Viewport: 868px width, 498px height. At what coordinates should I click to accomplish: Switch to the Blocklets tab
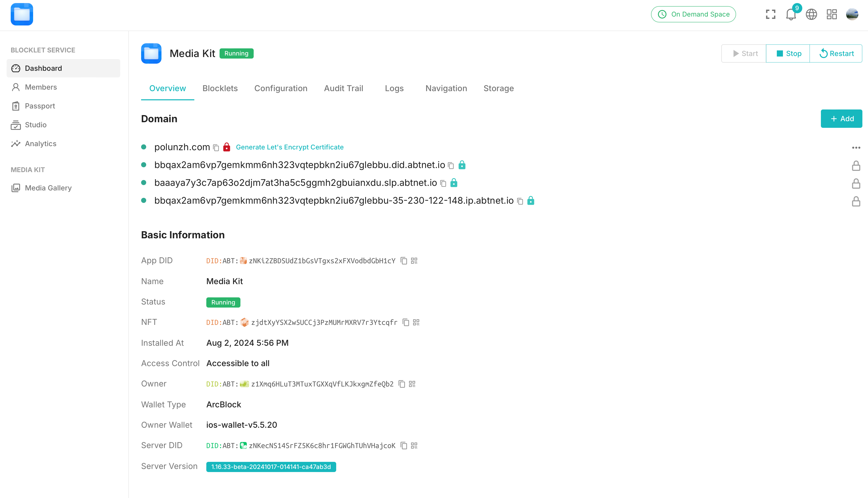click(220, 88)
